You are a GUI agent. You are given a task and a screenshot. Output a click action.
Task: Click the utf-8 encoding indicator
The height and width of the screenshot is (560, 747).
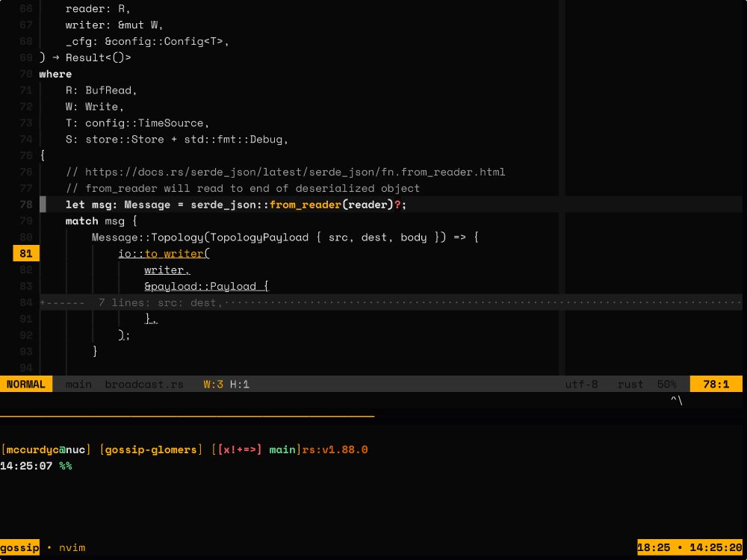581,385
